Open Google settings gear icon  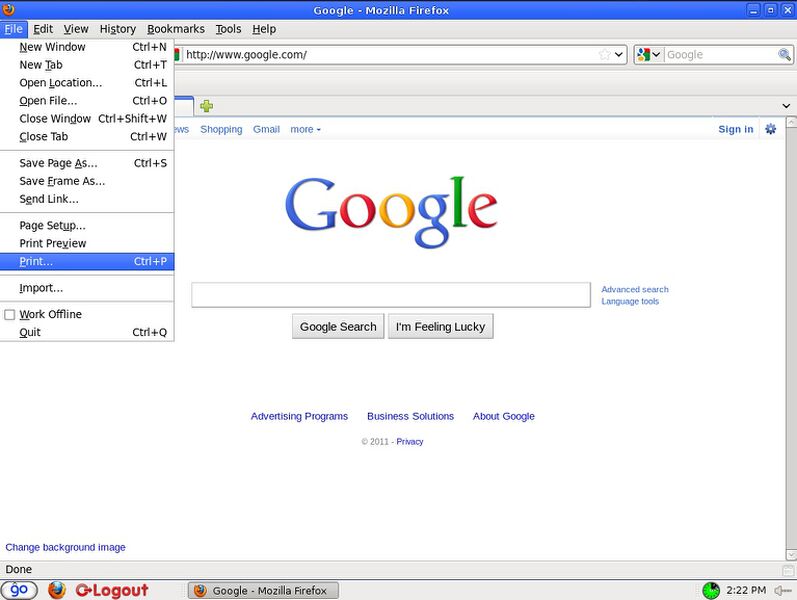[771, 129]
